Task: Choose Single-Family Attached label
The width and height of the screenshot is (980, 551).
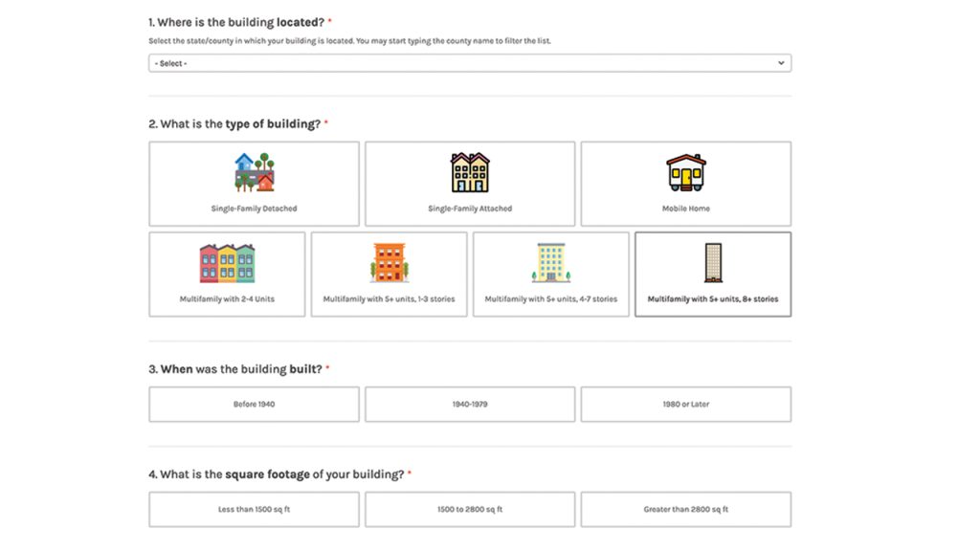Action: pos(469,209)
